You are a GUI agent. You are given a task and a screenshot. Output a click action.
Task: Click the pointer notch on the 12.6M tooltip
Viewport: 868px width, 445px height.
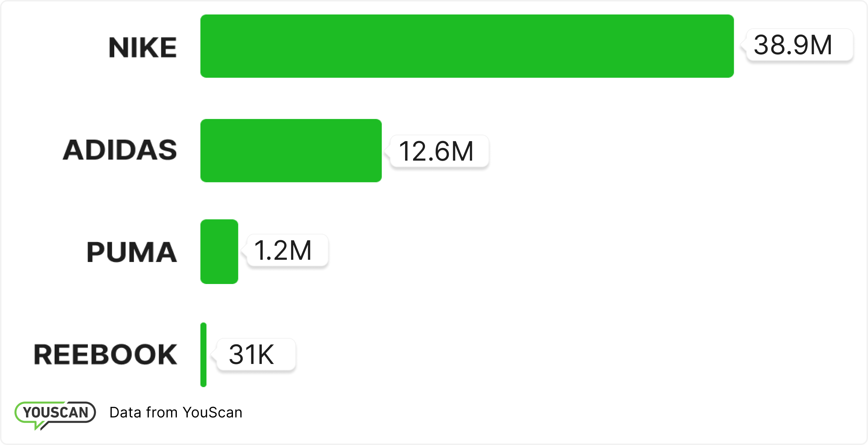tap(388, 151)
